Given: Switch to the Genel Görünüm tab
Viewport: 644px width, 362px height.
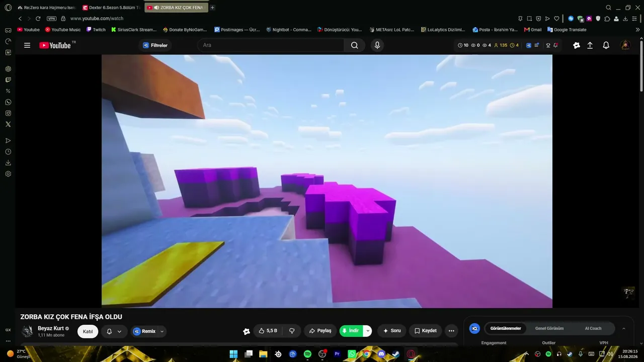Looking at the screenshot, I should [549, 328].
